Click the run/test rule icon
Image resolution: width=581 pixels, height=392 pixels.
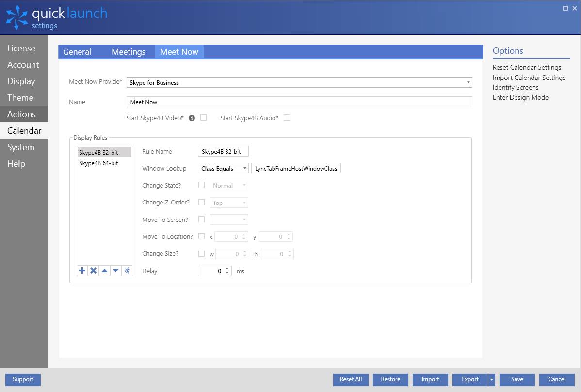127,271
